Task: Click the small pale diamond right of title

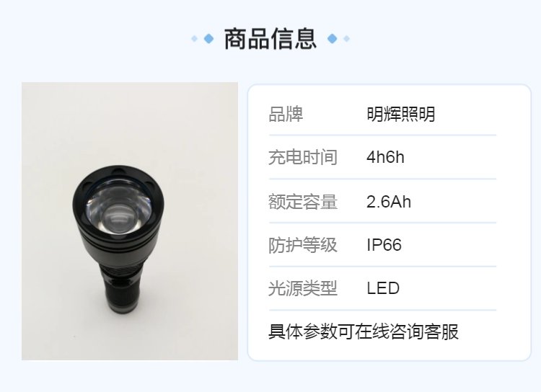Action: coord(347,39)
